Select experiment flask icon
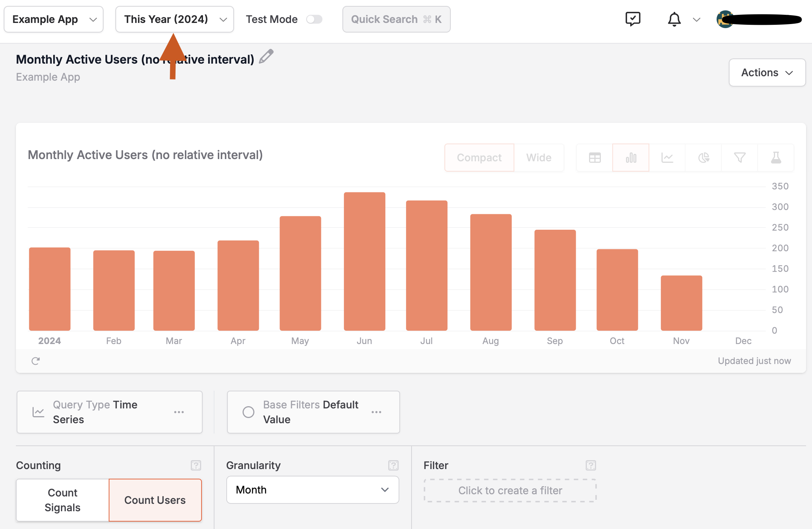This screenshot has height=529, width=812. pos(776,158)
